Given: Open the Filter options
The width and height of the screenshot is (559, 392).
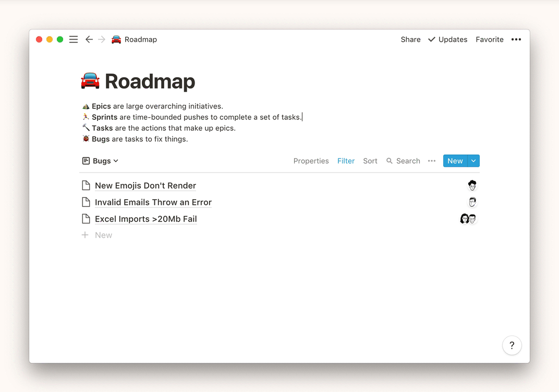Looking at the screenshot, I should click(346, 161).
